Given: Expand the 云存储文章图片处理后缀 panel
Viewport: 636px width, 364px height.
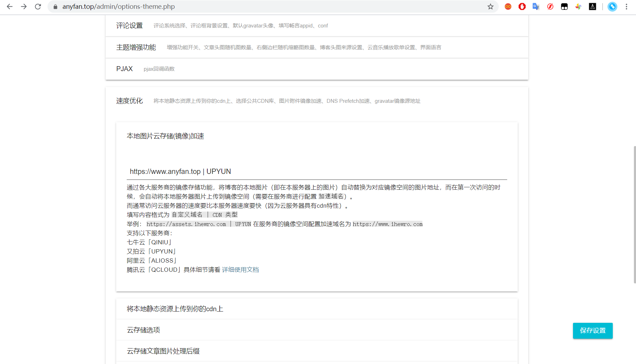Looking at the screenshot, I should (x=317, y=351).
